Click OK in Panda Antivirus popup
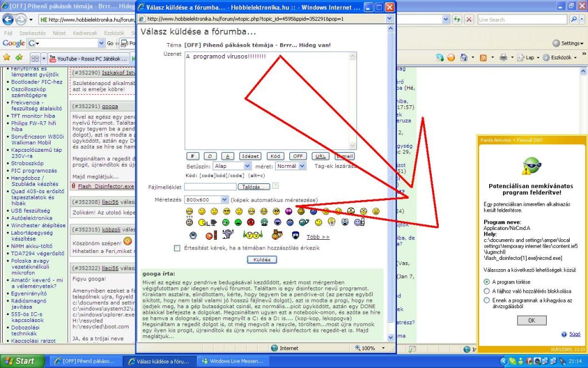The width and height of the screenshot is (588, 368). point(532,320)
